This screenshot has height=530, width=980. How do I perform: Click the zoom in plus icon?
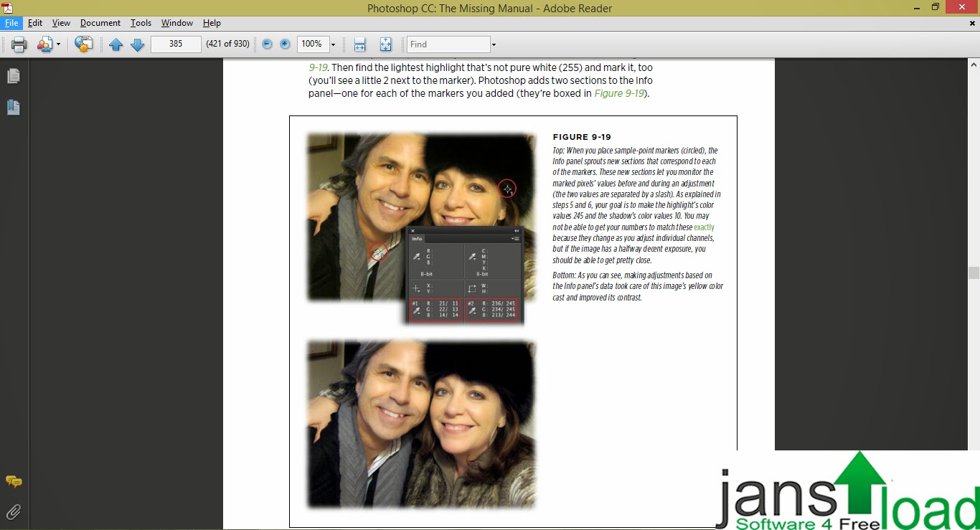[285, 44]
